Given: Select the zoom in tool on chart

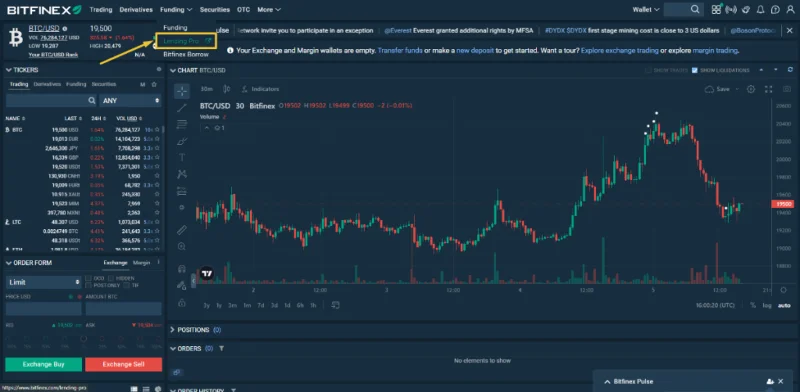Looking at the screenshot, I should [182, 247].
